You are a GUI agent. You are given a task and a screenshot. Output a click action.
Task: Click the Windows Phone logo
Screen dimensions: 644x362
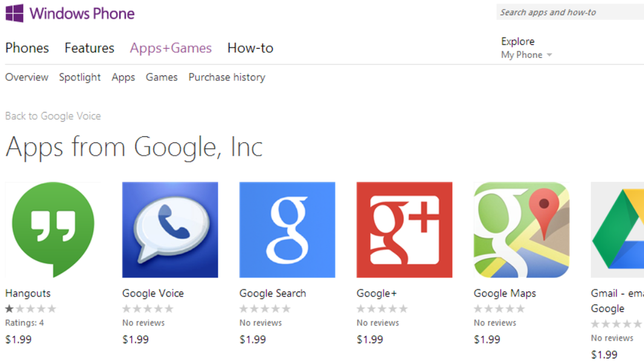pyautogui.click(x=70, y=13)
